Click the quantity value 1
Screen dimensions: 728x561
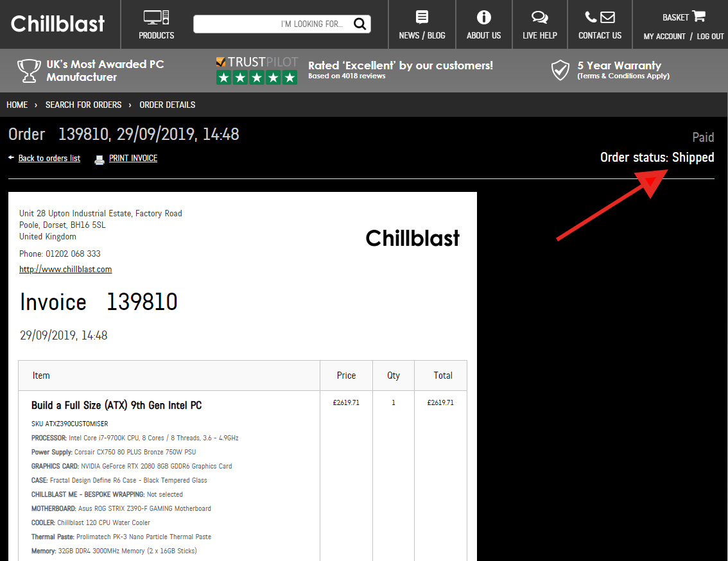(394, 402)
